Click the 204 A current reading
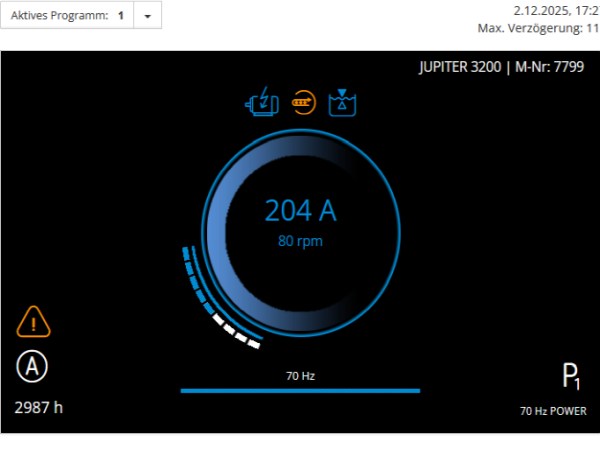This screenshot has width=600, height=450. pyautogui.click(x=300, y=210)
